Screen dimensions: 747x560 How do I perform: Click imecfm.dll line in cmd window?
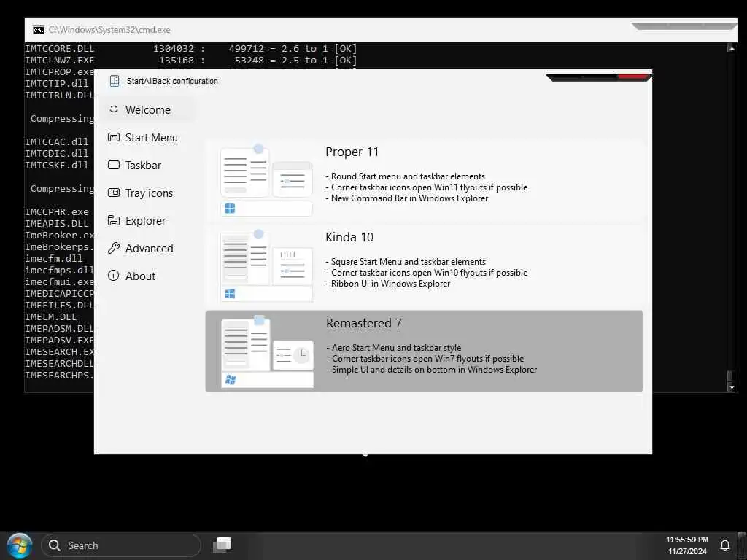[x=53, y=258]
